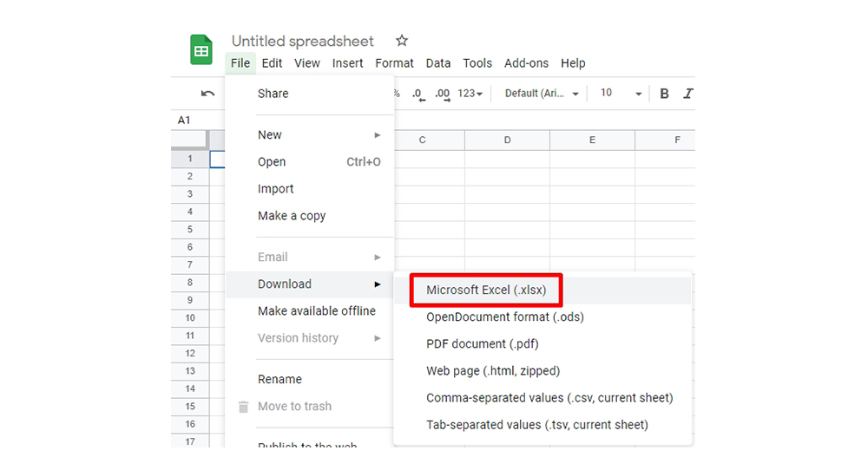
Task: Open the Data menu
Action: coord(437,63)
